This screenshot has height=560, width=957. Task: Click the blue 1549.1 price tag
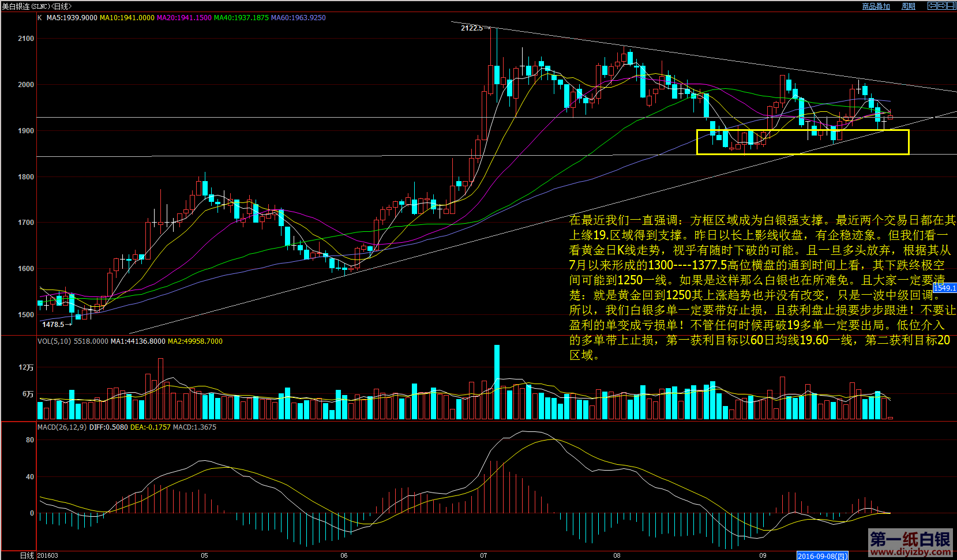pos(944,288)
